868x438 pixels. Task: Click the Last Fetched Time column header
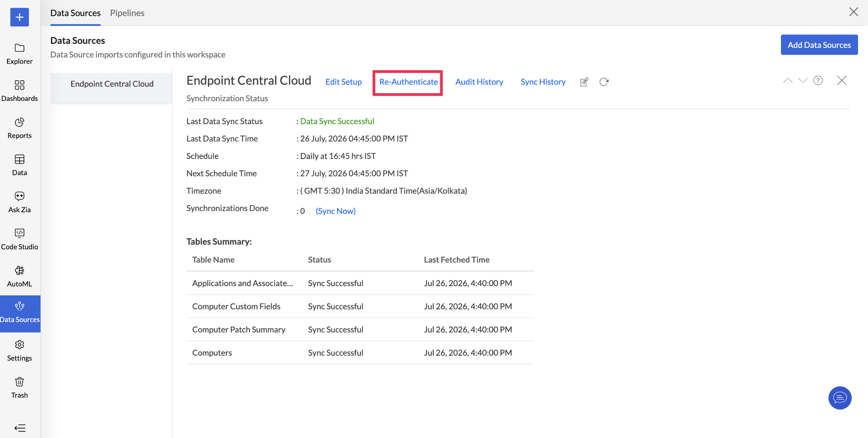tap(457, 259)
